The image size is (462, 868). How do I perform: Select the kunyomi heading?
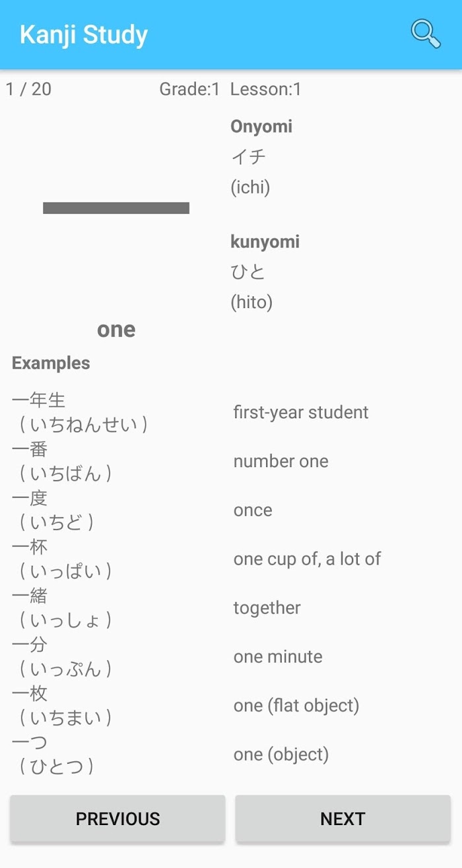(265, 242)
